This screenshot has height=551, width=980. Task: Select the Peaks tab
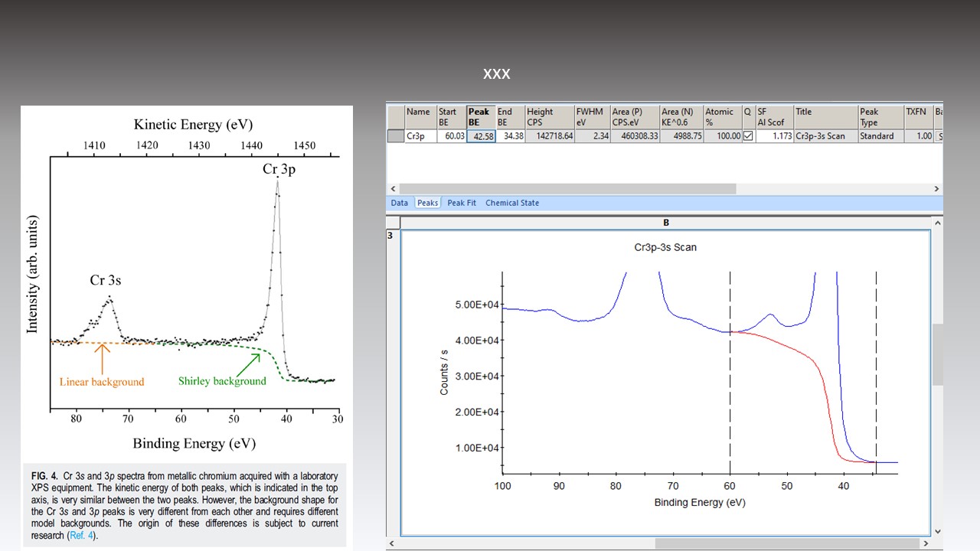pyautogui.click(x=427, y=202)
